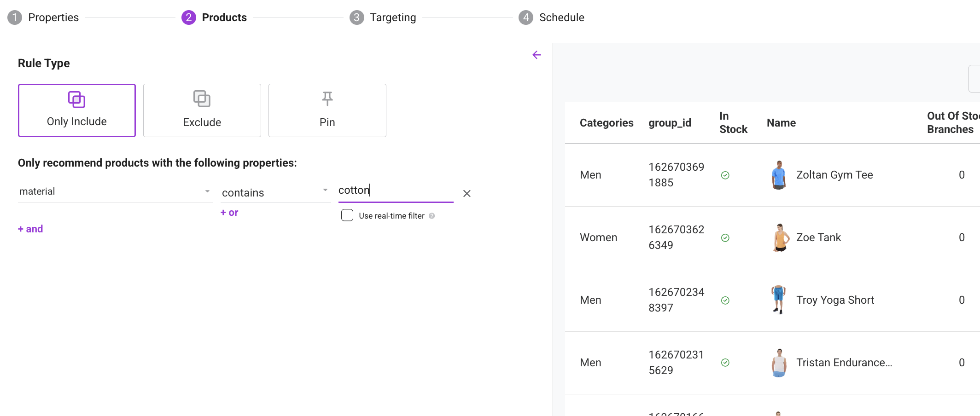980x416 pixels.
Task: Click the Women category cell
Action: click(598, 237)
